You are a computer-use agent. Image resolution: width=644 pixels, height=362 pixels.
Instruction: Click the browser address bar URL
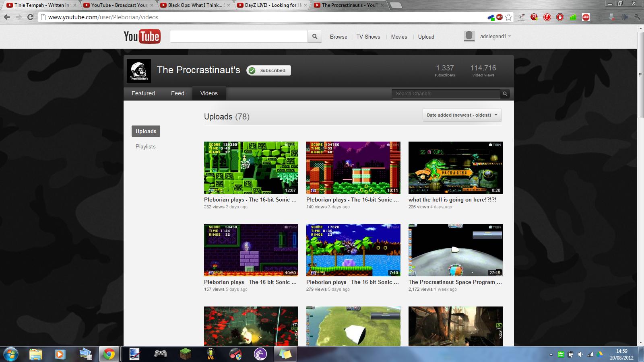(x=103, y=17)
